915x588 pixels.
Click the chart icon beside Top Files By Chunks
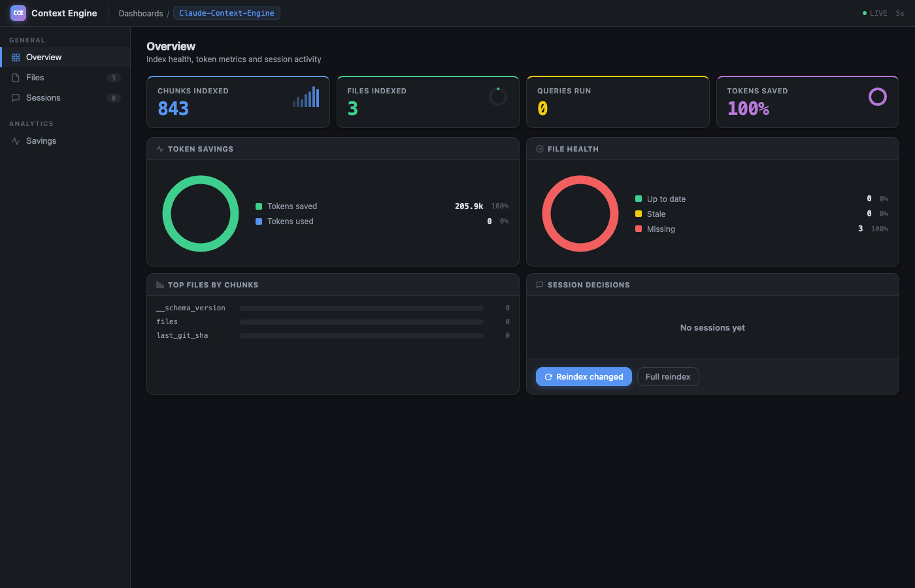point(160,285)
